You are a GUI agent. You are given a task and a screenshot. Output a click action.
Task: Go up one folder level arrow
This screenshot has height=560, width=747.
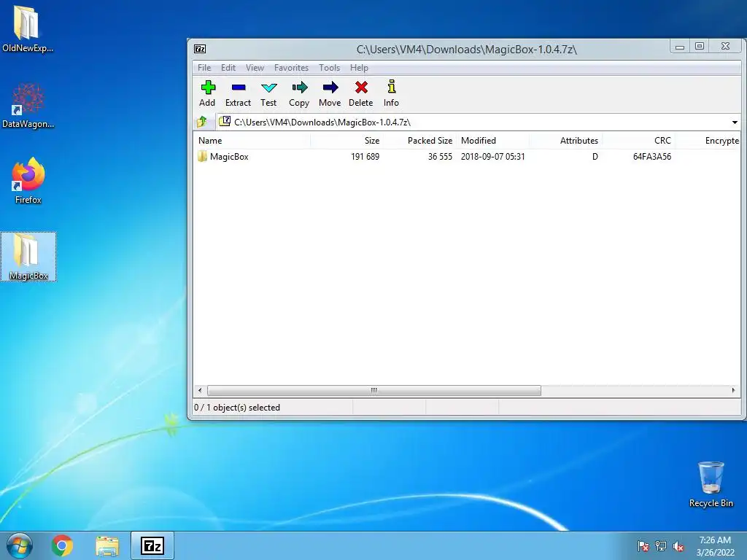coord(202,122)
